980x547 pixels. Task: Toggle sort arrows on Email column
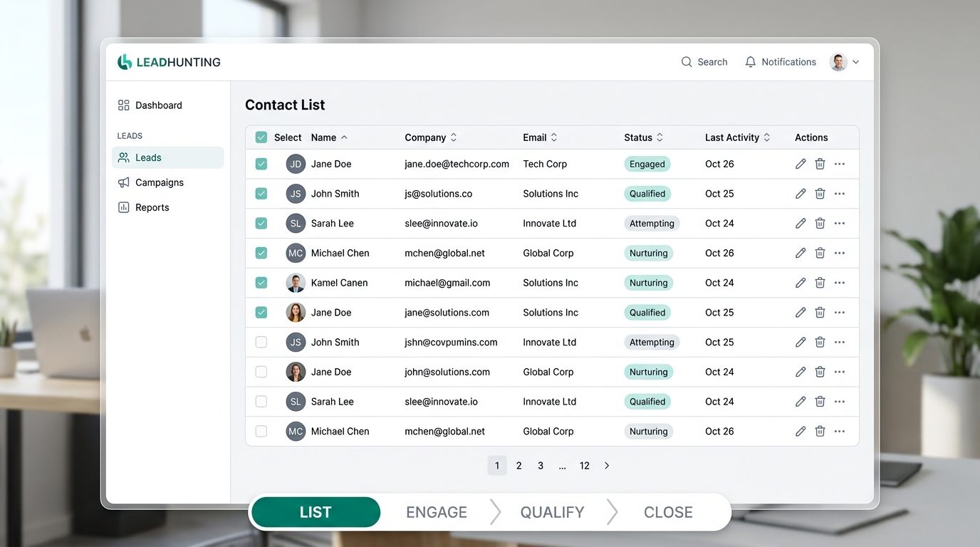554,137
